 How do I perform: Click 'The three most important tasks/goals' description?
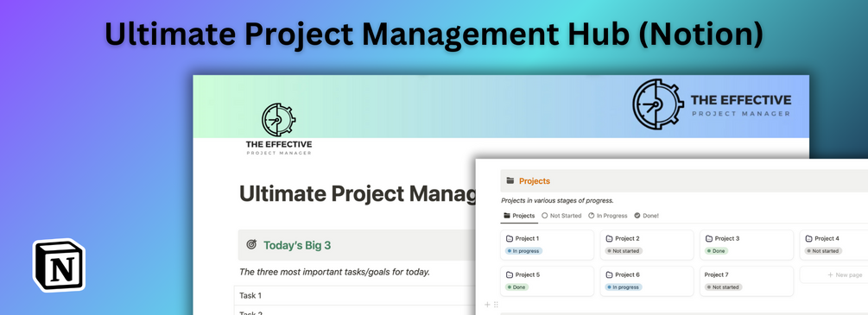(x=334, y=272)
